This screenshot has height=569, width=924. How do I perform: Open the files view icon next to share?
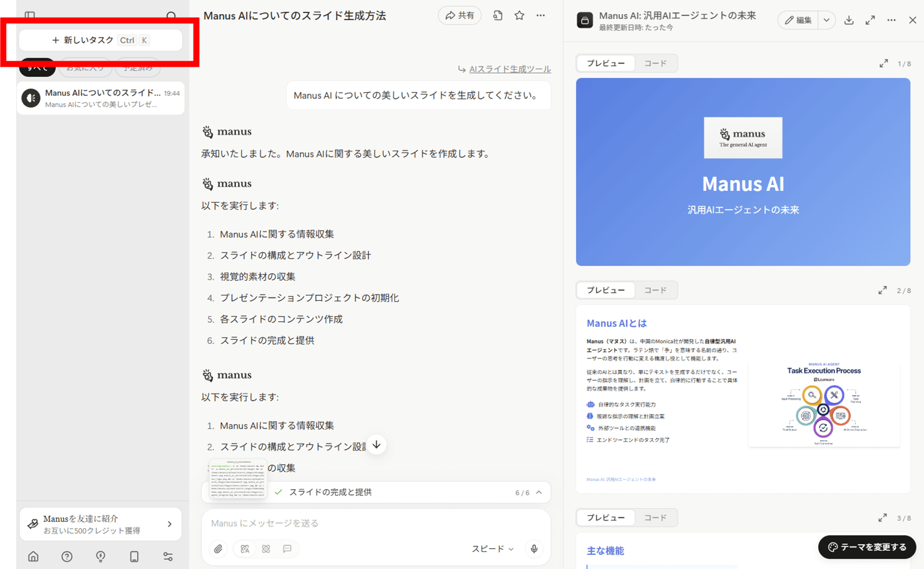pos(498,16)
